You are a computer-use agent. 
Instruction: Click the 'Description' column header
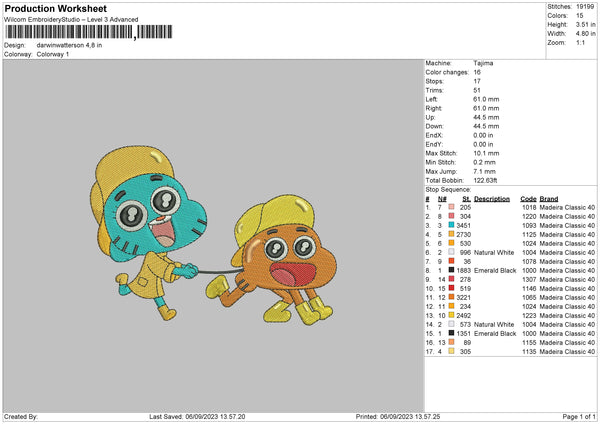[x=492, y=199]
